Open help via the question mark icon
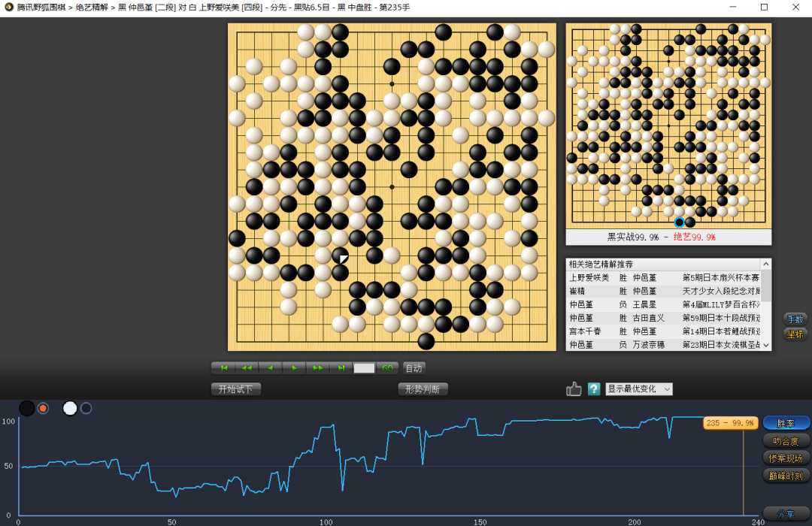 (594, 388)
